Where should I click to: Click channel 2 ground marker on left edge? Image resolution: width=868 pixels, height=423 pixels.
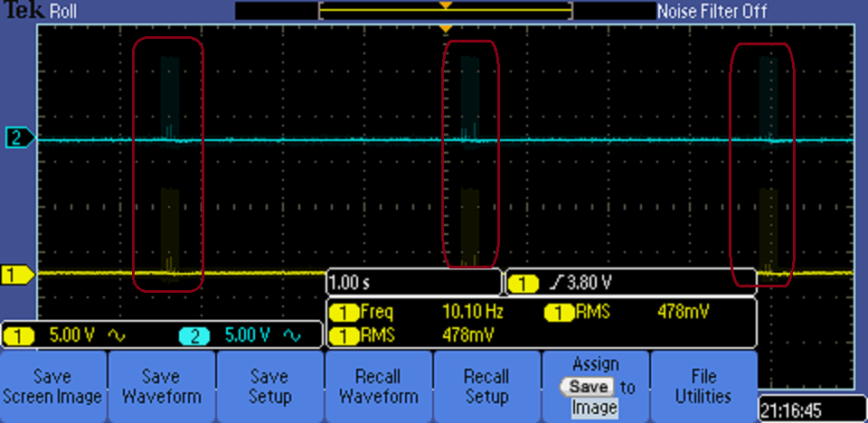20,138
